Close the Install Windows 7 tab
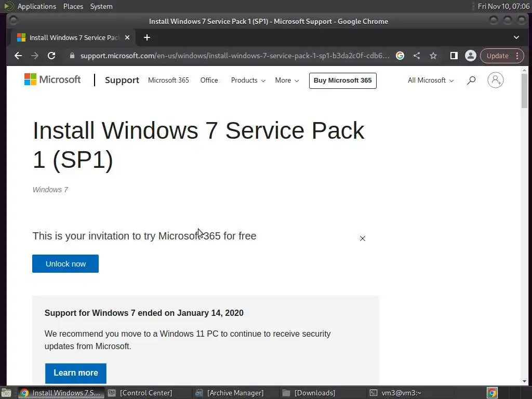This screenshot has width=532, height=399. 127,37
